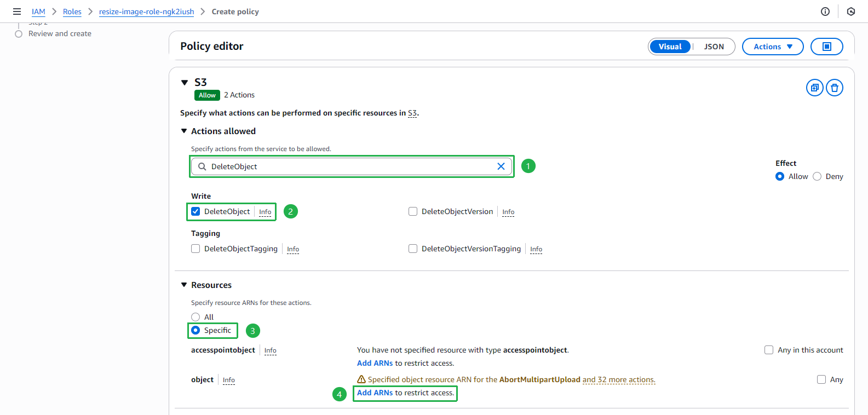This screenshot has height=415, width=868.
Task: Click the magnifier icon in the actions search
Action: (202, 166)
